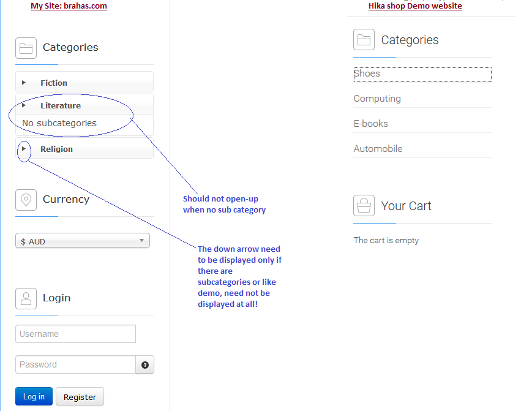The width and height of the screenshot is (532, 411).
Task: Choose the Automobile category
Action: pyautogui.click(x=378, y=149)
